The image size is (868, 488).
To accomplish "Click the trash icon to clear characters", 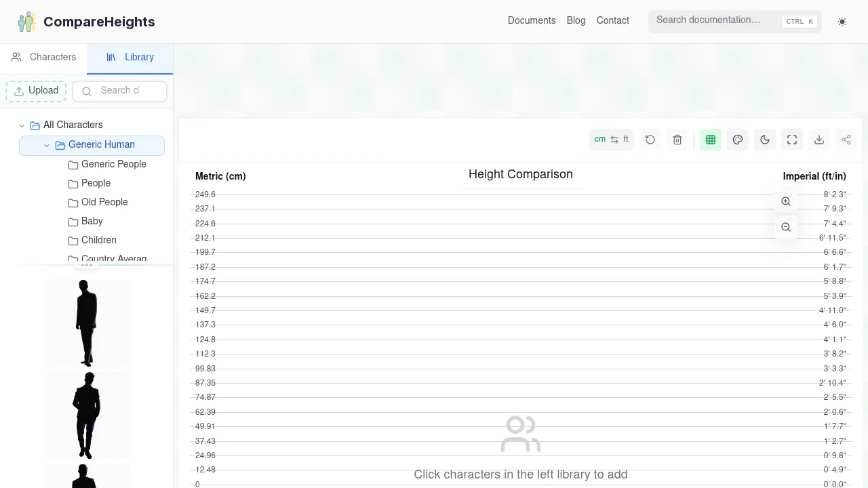I will pyautogui.click(x=677, y=140).
